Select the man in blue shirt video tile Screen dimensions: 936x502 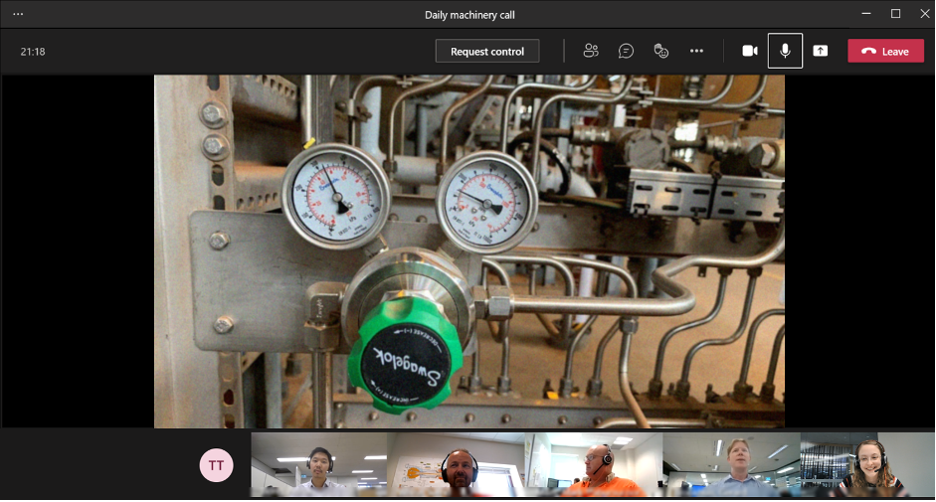[x=731, y=465]
